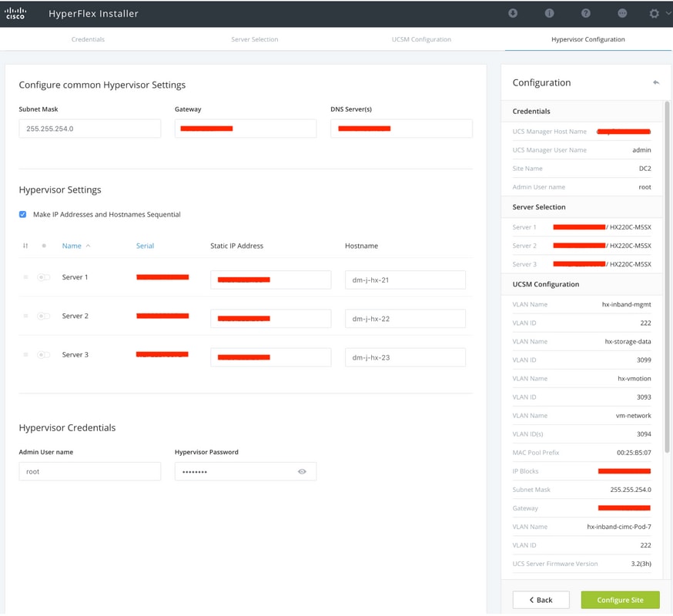Viewport: 673px width, 616px height.
Task: Click the Static IP Address field for Server 1
Action: [271, 280]
